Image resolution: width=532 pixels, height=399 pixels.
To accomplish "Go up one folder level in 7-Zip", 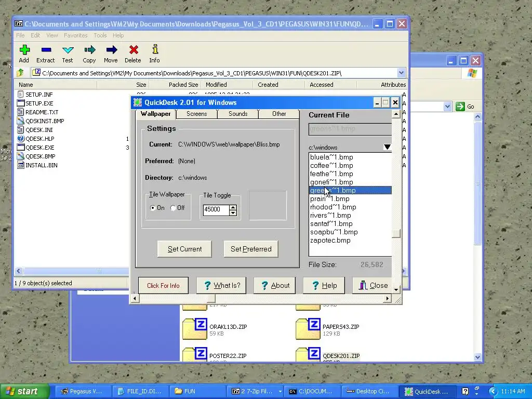I will pyautogui.click(x=20, y=72).
